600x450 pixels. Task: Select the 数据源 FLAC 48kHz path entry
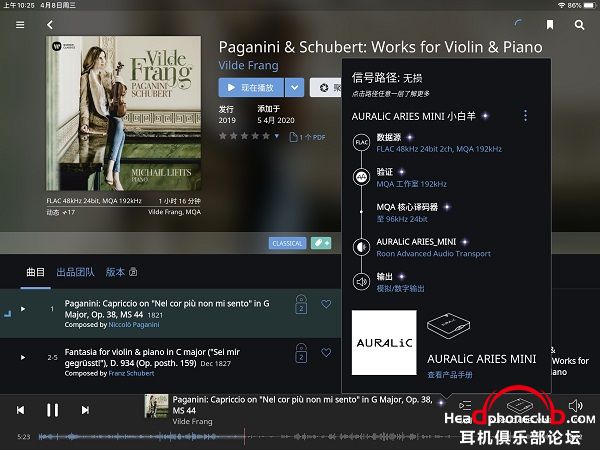pos(439,143)
